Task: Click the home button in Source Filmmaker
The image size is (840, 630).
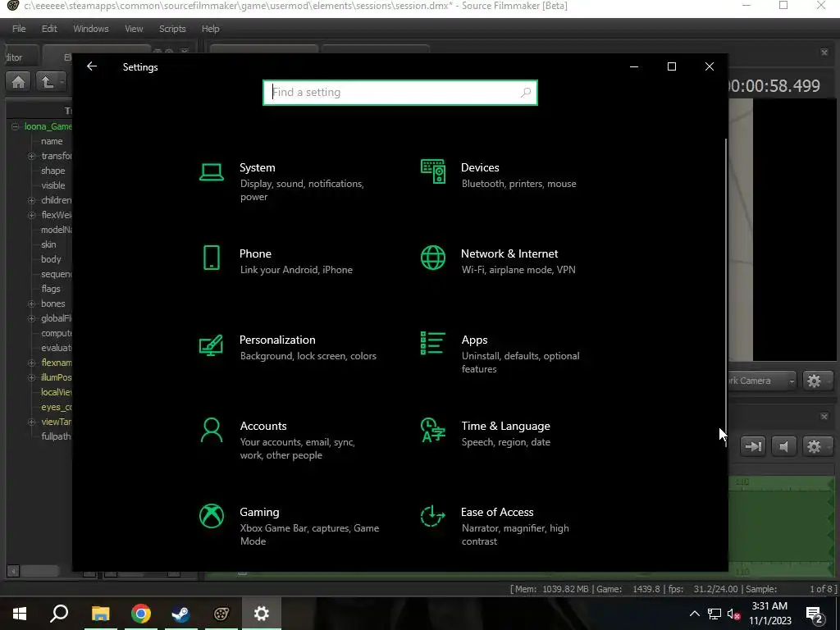Action: pyautogui.click(x=18, y=82)
